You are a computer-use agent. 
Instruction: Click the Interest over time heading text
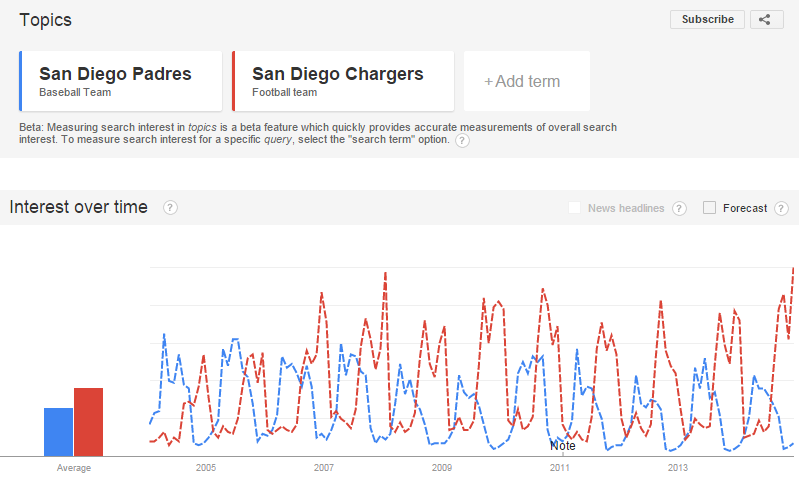(79, 207)
